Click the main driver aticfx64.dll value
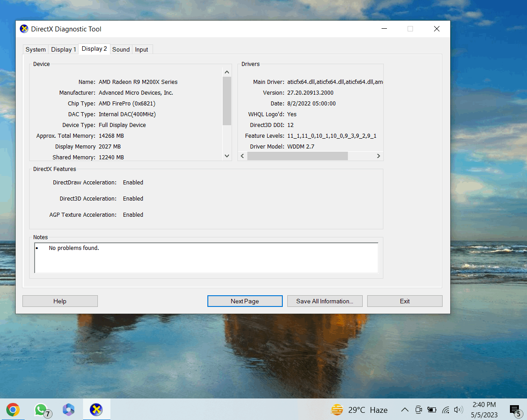 point(335,82)
